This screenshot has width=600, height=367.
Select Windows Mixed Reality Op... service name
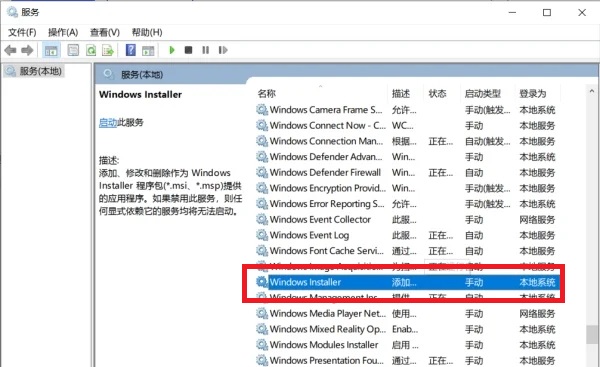click(x=328, y=329)
